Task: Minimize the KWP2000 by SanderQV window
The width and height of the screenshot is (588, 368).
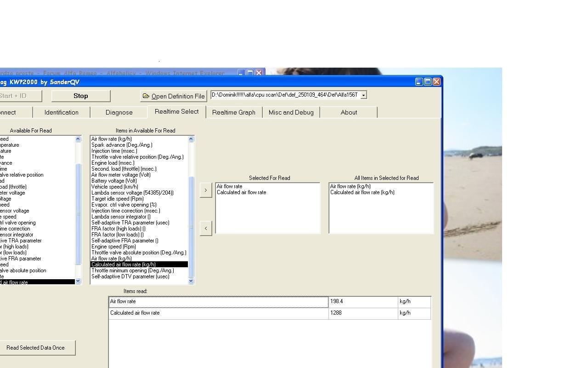Action: coord(419,81)
